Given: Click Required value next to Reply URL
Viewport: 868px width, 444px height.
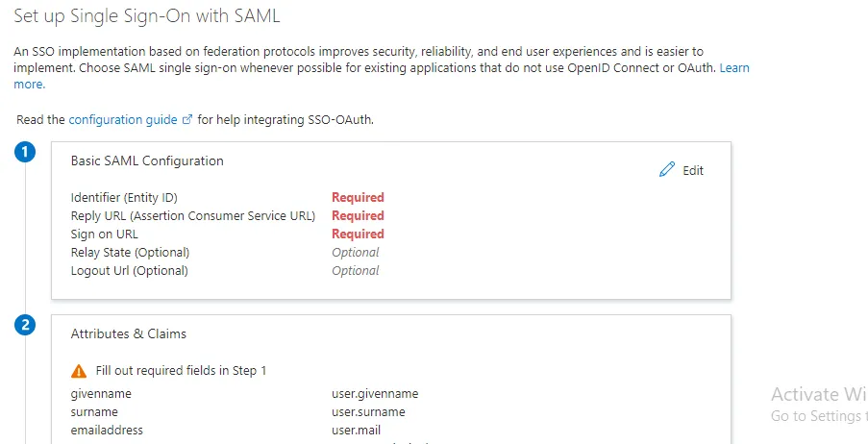Looking at the screenshot, I should [x=358, y=216].
